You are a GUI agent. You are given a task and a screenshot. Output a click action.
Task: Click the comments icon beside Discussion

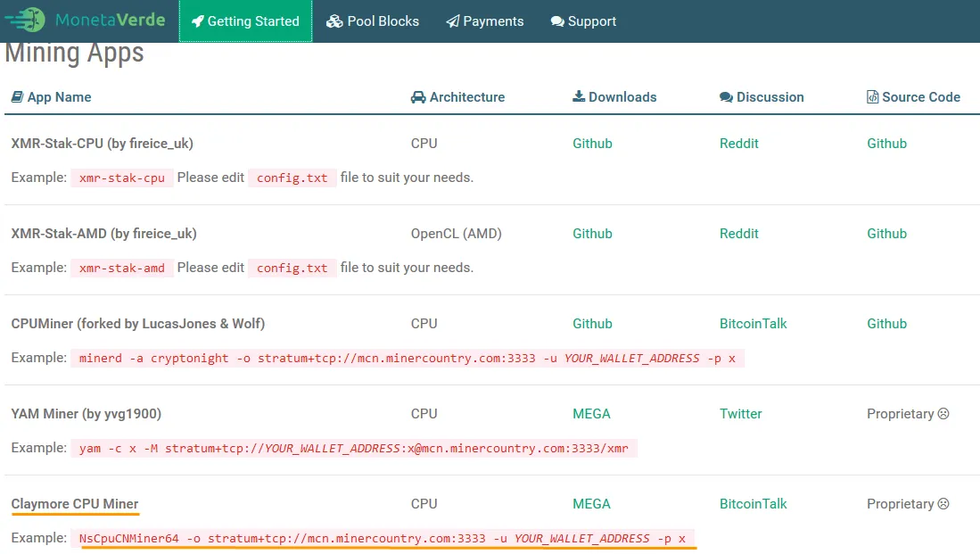click(x=726, y=97)
